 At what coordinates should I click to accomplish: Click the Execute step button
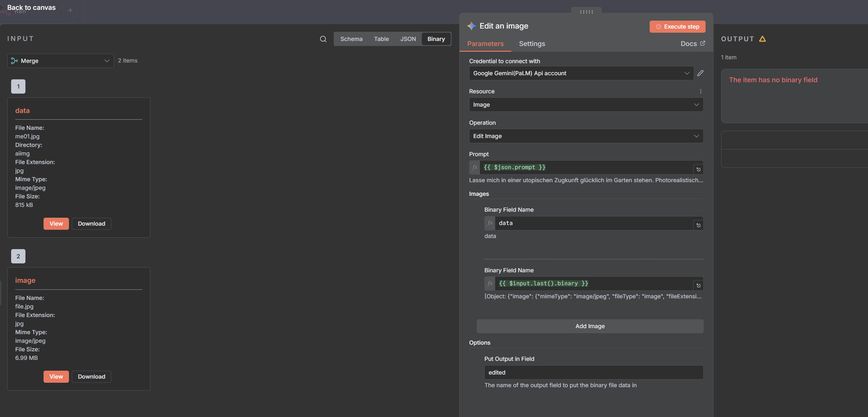pyautogui.click(x=677, y=27)
